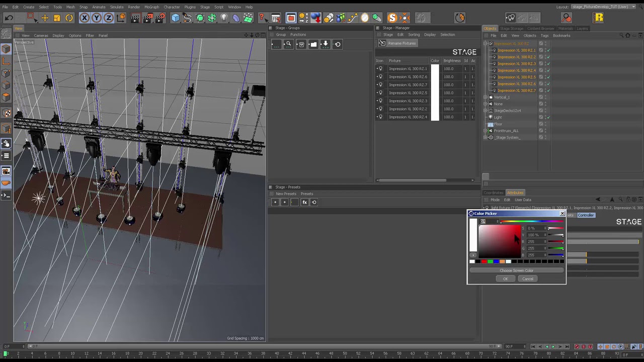This screenshot has height=362, width=644.
Task: Add a Cube primitive object
Action: 175,18
